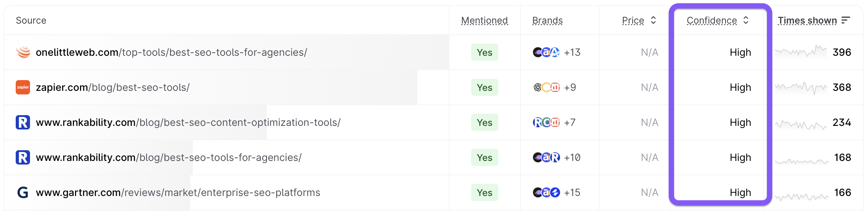Click Rankability icon beside content-optimization-tools row

coord(23,122)
